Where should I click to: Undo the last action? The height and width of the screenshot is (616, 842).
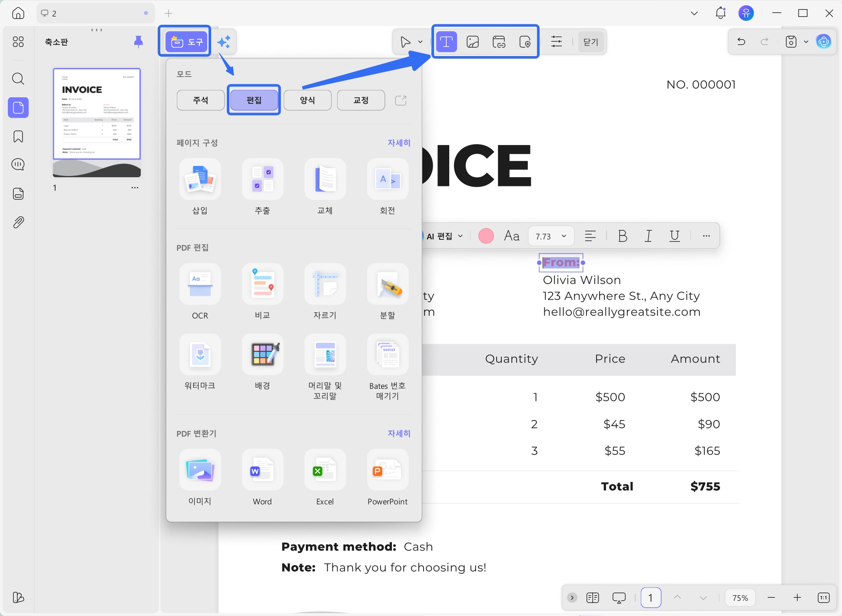pos(742,42)
